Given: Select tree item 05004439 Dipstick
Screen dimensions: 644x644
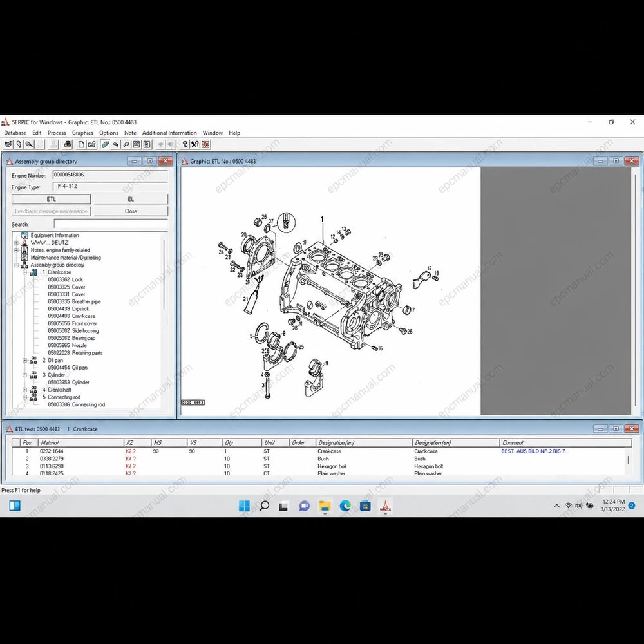Looking at the screenshot, I should 69,309.
